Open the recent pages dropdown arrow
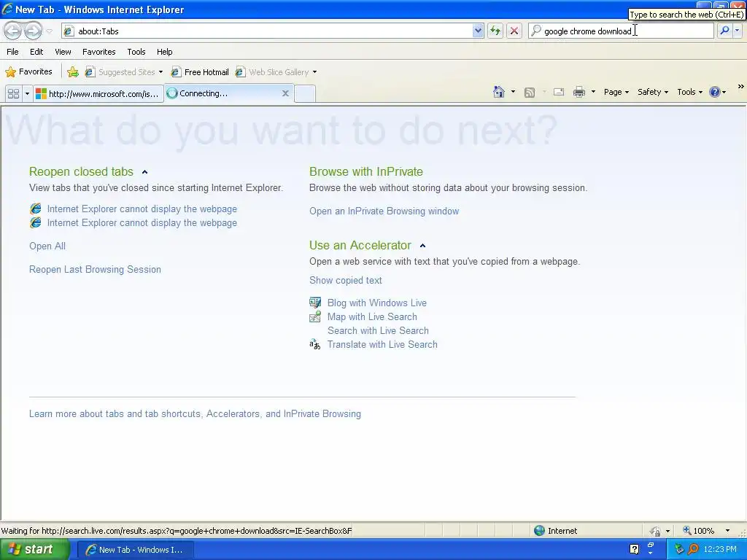The width and height of the screenshot is (747, 560). point(49,31)
